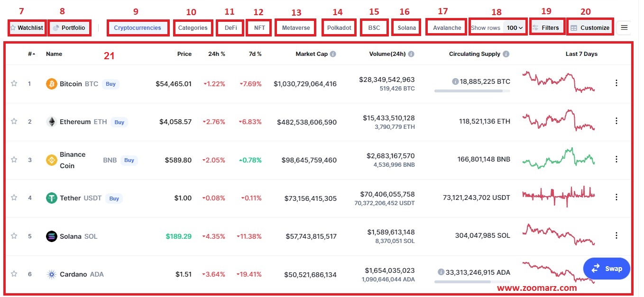
Task: Click the Binance Coin logo icon
Action: pyautogui.click(x=51, y=160)
